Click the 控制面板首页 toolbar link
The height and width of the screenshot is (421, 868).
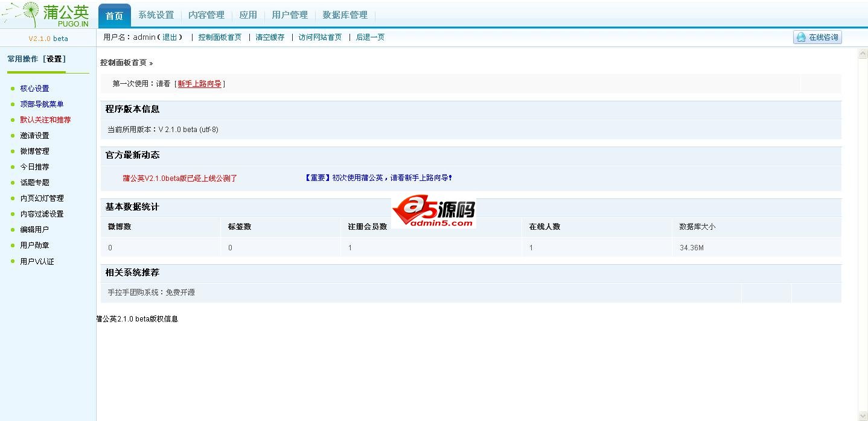pyautogui.click(x=220, y=37)
